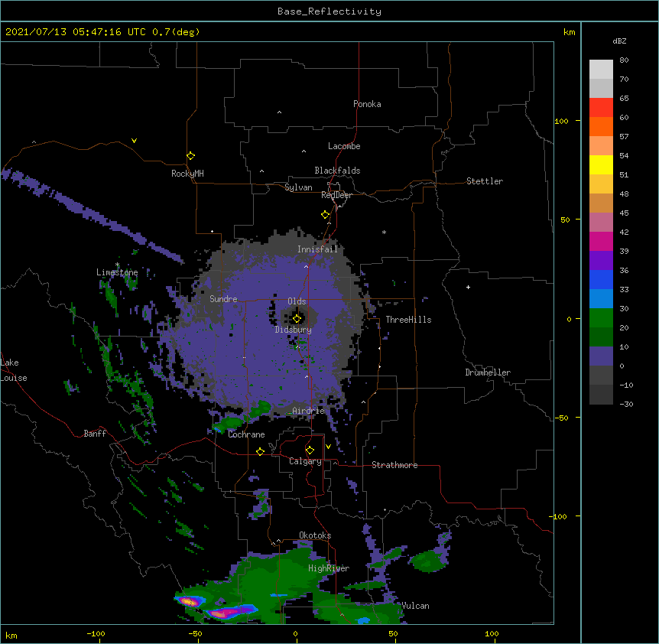Click the Base_Reflectivity title text
Screen dimensions: 659x644
329,11
